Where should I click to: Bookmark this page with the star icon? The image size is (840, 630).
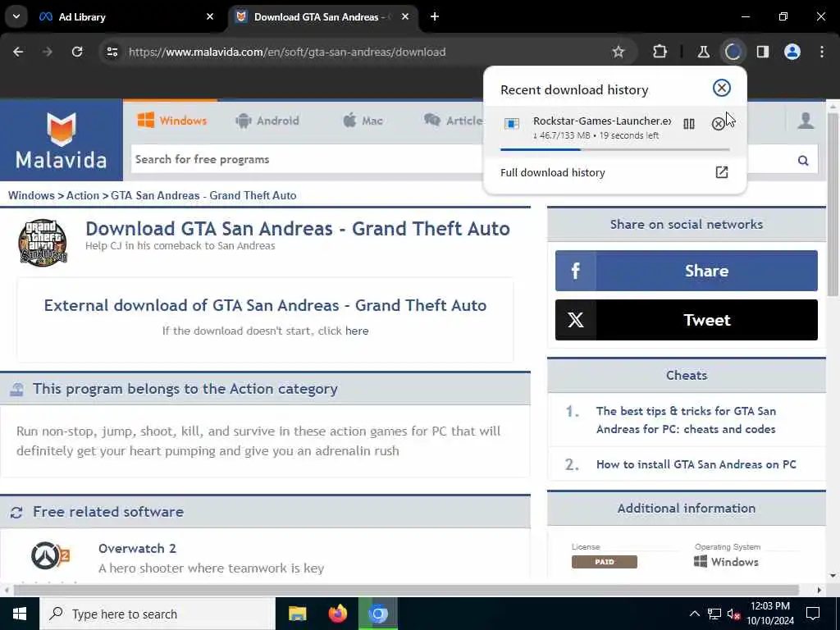click(x=619, y=52)
